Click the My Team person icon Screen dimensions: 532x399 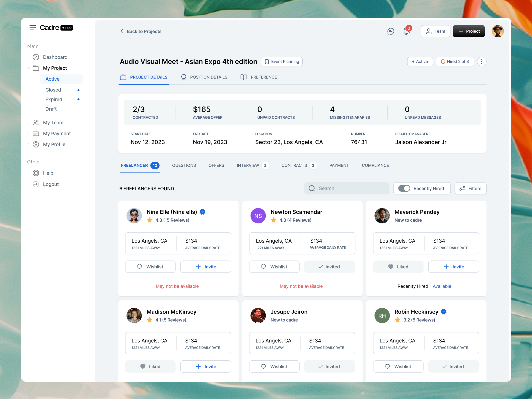pyautogui.click(x=36, y=122)
